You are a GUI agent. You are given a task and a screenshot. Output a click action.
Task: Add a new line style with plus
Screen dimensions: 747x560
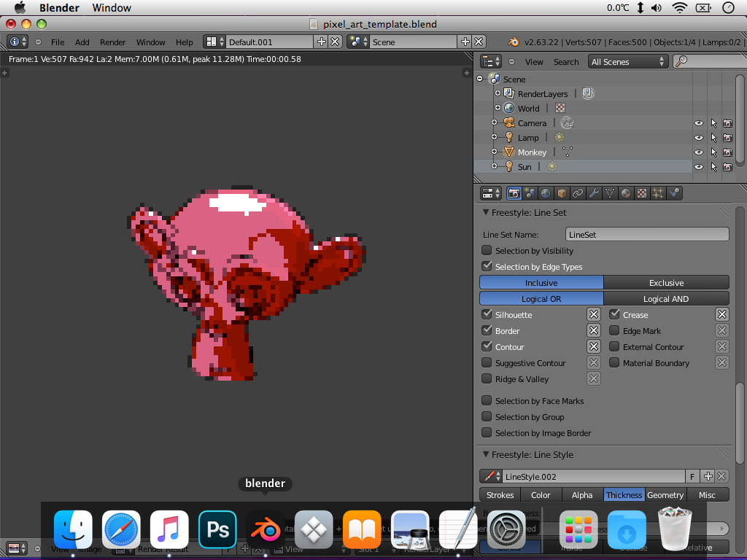(x=708, y=476)
